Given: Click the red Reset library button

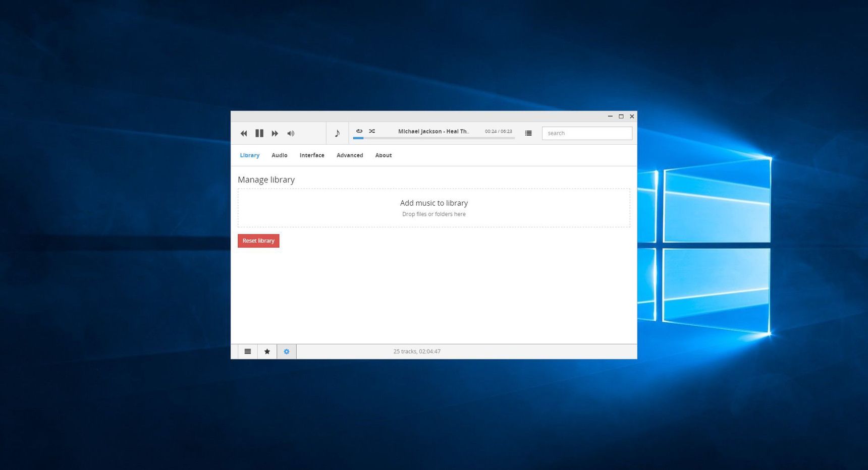Looking at the screenshot, I should pyautogui.click(x=258, y=241).
